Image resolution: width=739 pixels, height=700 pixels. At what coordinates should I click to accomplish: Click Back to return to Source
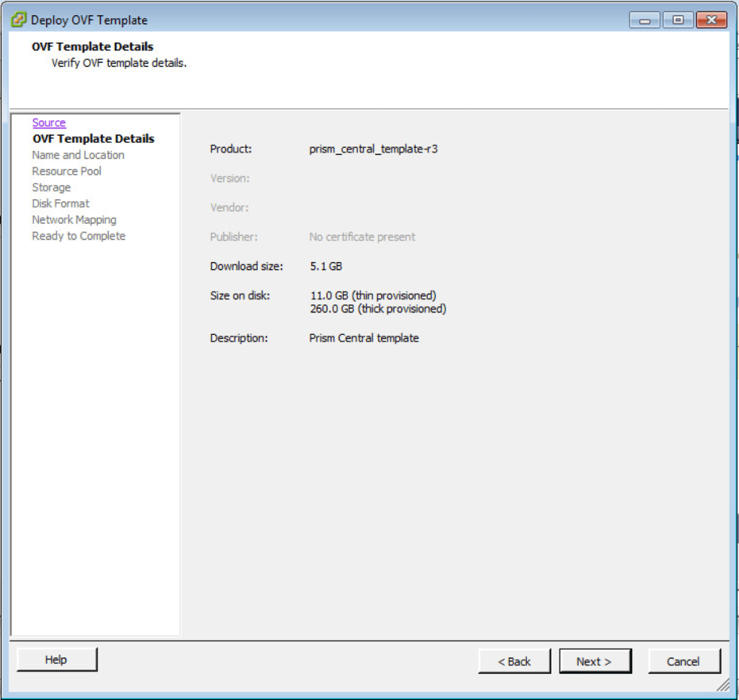(514, 660)
